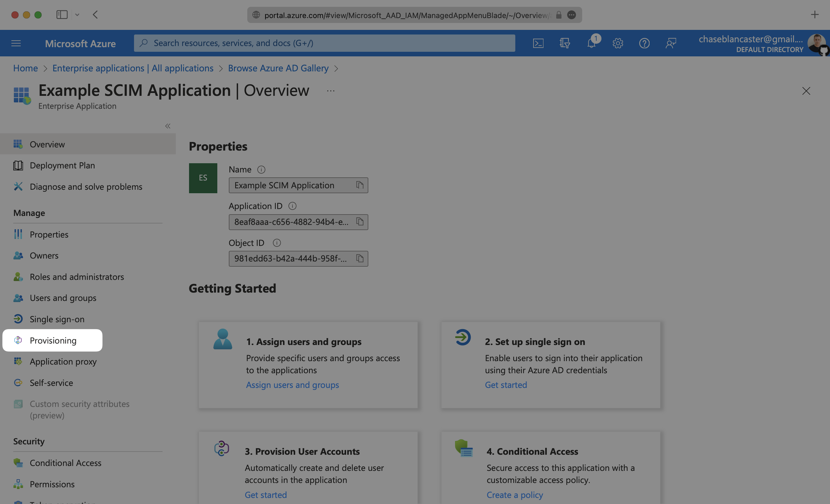
Task: Click the Create a policy link
Action: tap(514, 494)
